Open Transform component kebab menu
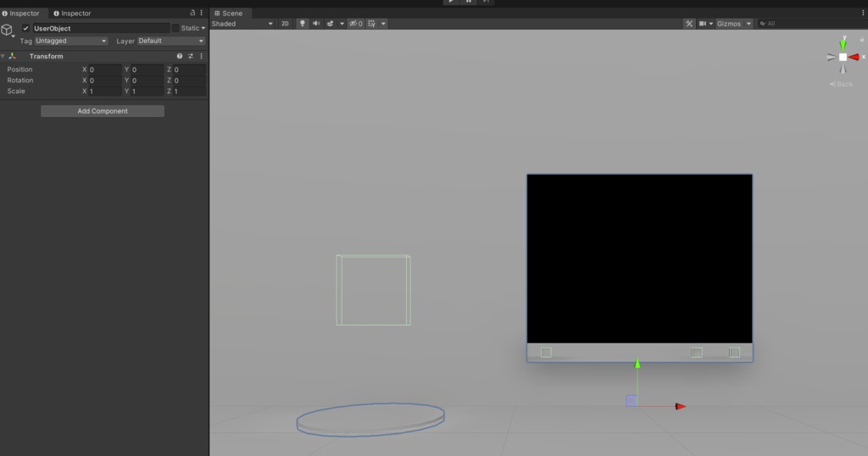 (x=201, y=57)
